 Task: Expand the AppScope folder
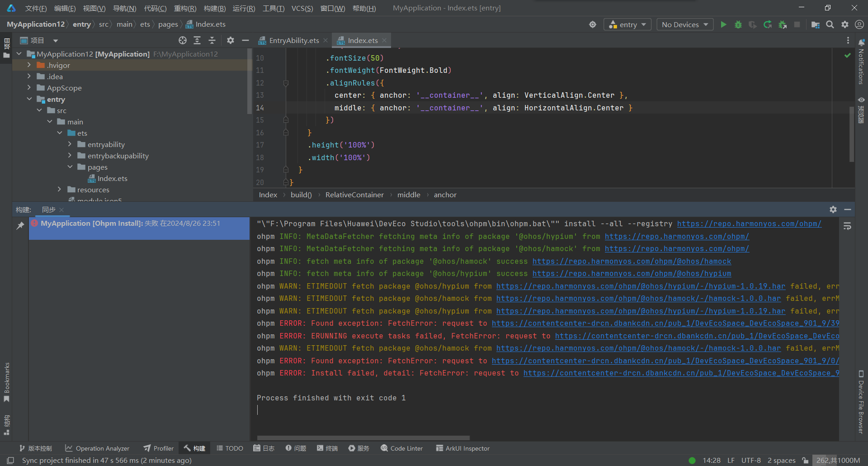(x=29, y=88)
